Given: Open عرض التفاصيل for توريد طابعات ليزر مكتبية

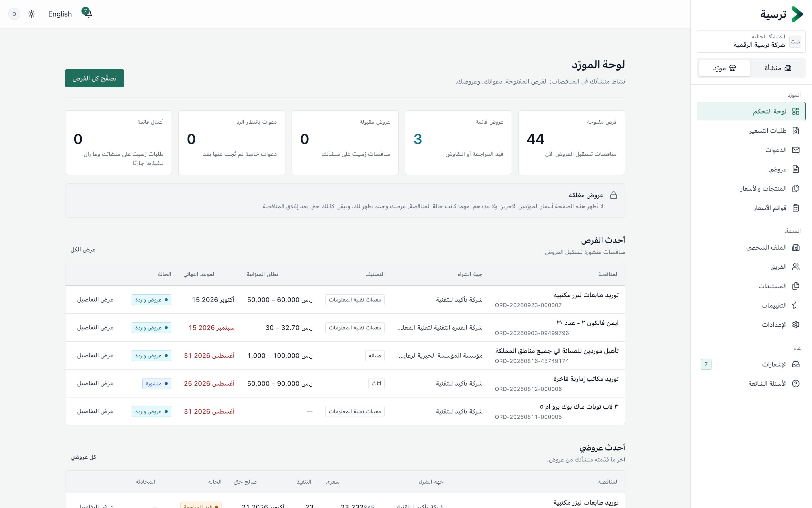Looking at the screenshot, I should 95,300.
